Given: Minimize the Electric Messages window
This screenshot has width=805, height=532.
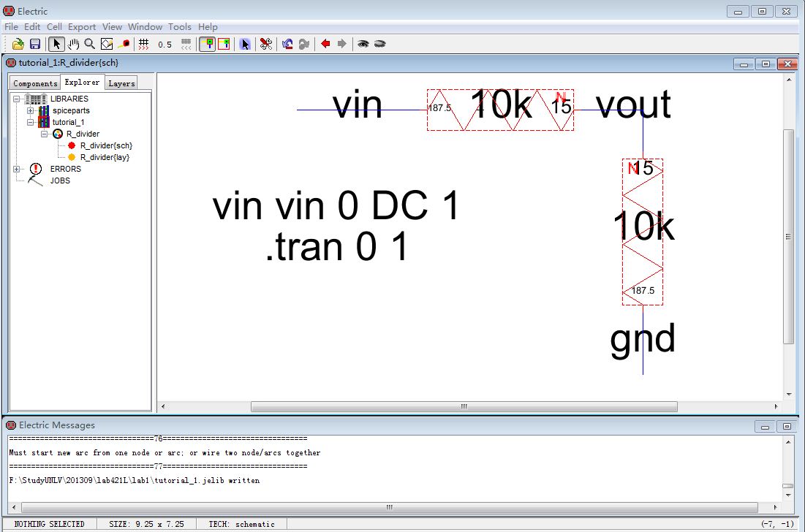Looking at the screenshot, I should click(765, 426).
